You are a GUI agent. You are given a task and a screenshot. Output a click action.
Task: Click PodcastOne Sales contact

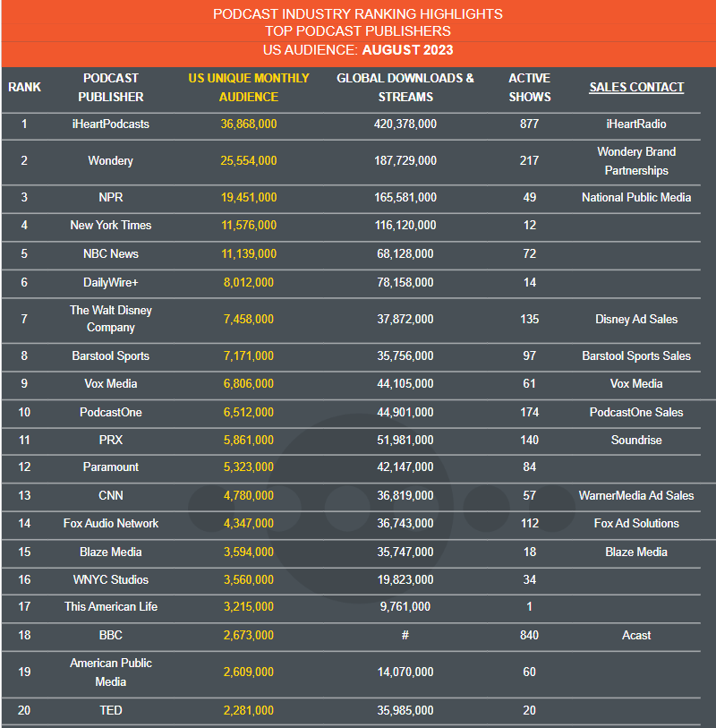(x=636, y=412)
